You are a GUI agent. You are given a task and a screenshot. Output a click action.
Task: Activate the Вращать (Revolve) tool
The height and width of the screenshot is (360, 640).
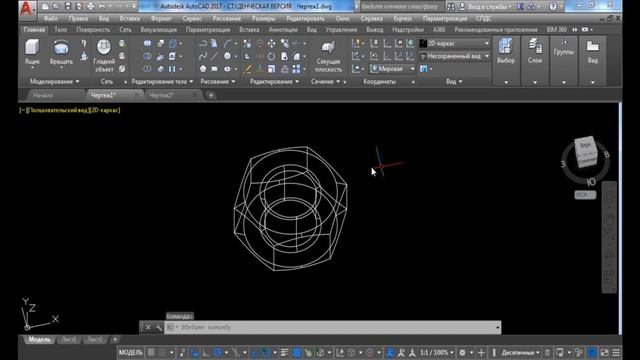pos(61,52)
